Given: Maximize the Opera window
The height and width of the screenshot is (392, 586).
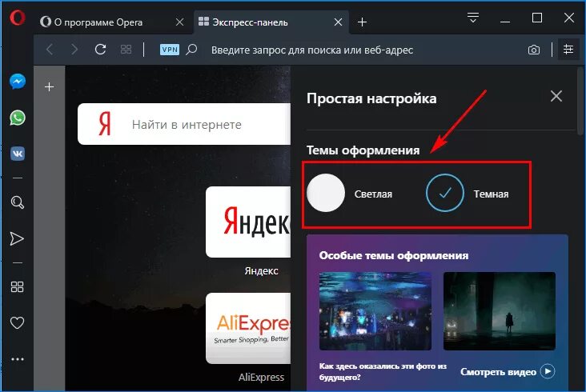Looking at the screenshot, I should (537, 18).
